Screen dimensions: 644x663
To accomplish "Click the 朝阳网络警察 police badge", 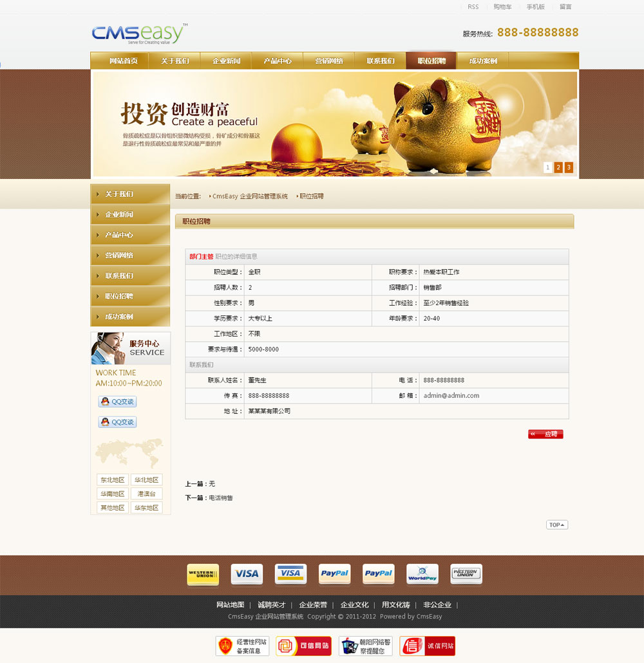I will 365,646.
